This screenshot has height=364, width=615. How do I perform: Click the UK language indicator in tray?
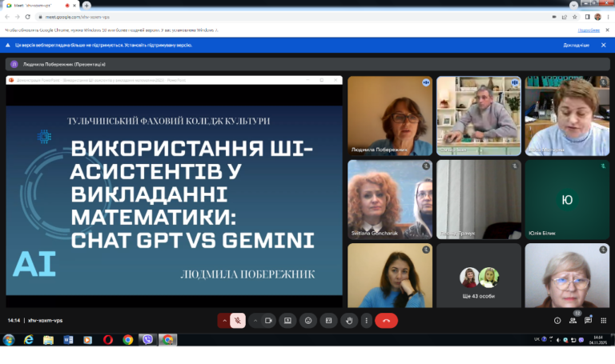537,339
